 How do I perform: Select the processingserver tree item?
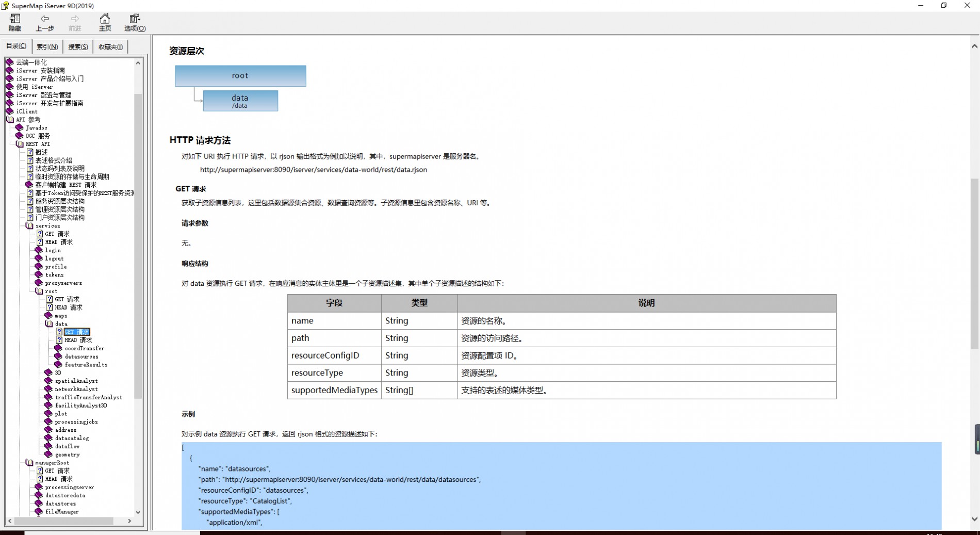coord(70,488)
